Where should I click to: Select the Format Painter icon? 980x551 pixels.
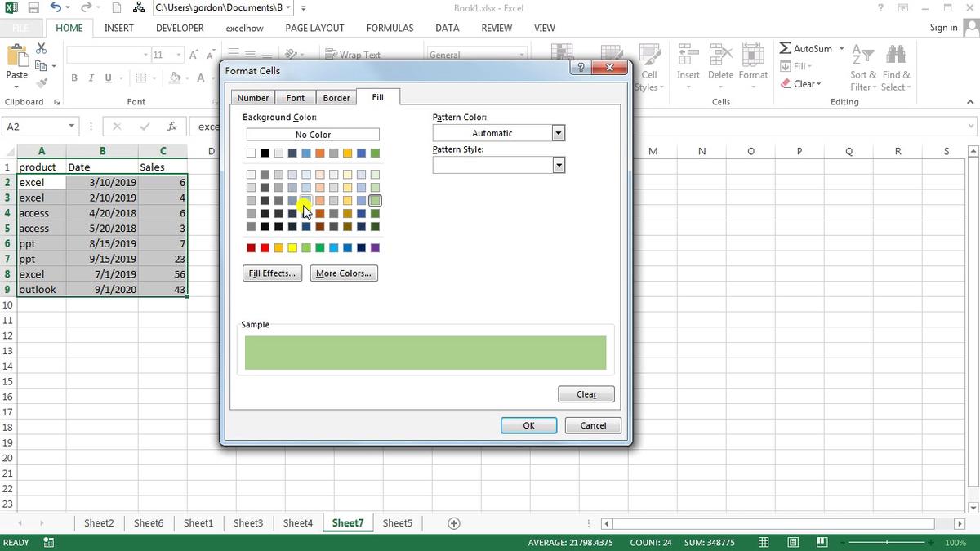[x=42, y=81]
